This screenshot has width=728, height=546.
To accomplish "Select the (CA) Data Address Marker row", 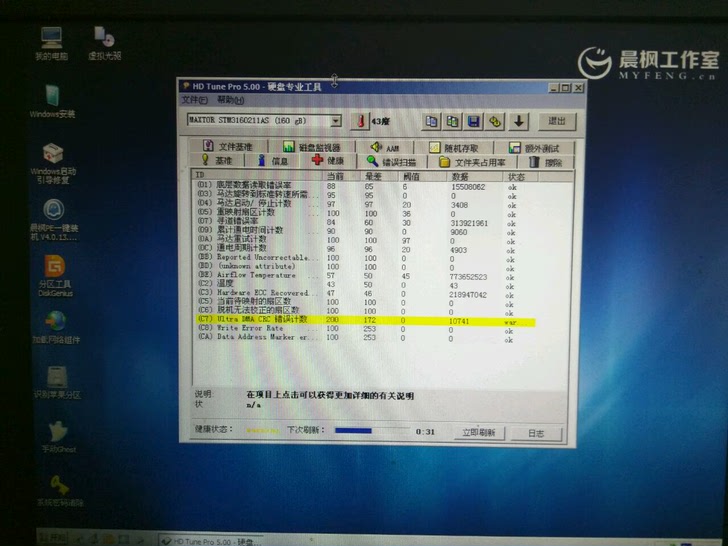I will [364, 338].
